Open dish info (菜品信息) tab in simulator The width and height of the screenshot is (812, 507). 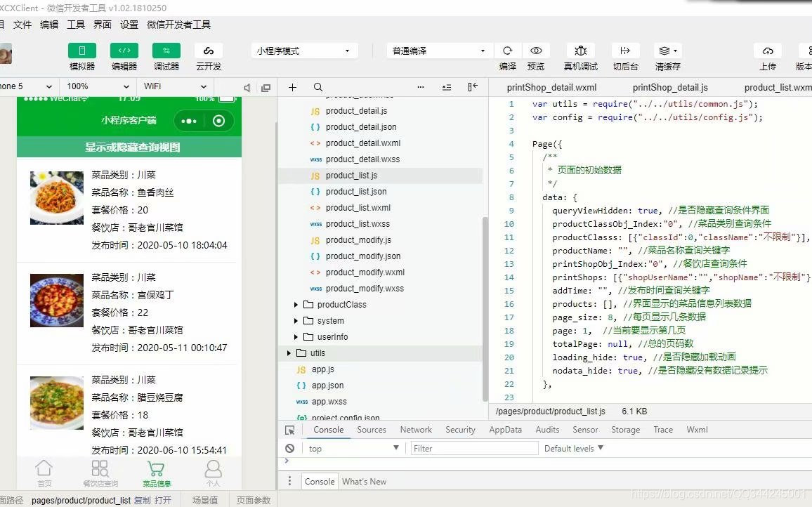click(157, 473)
